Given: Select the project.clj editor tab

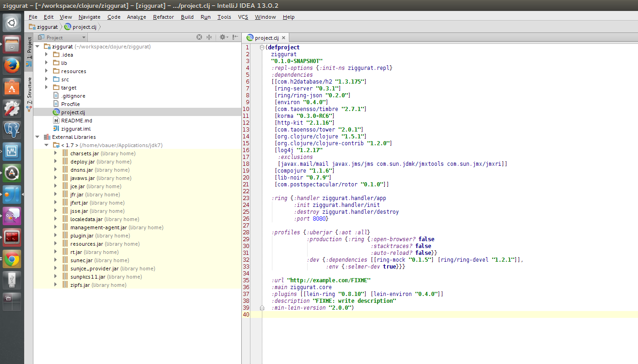Looking at the screenshot, I should (x=266, y=38).
